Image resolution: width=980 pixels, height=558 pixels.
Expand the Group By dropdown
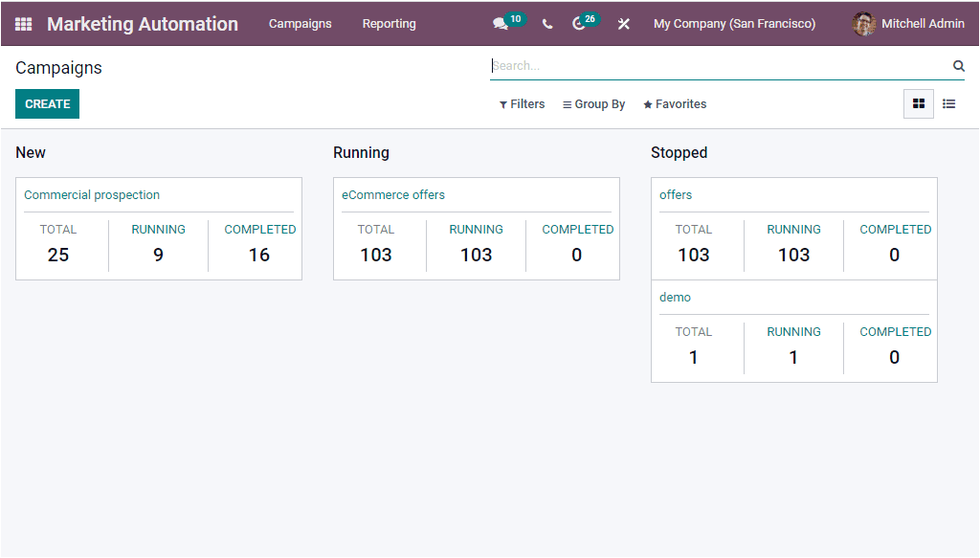click(593, 104)
